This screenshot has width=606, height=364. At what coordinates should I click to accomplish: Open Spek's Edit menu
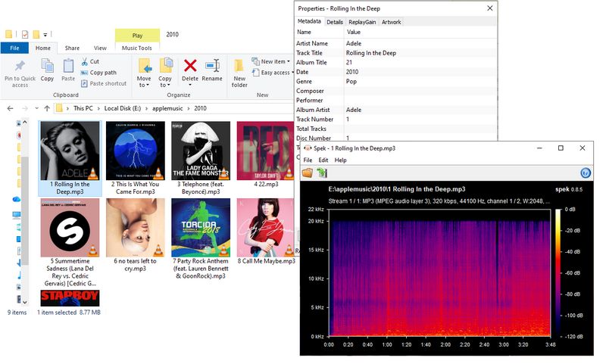pyautogui.click(x=323, y=160)
